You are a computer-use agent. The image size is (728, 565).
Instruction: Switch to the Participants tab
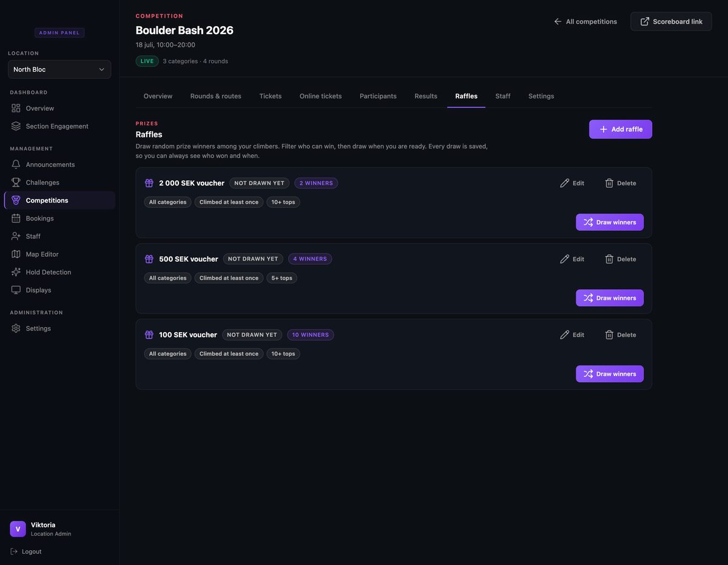pyautogui.click(x=378, y=96)
